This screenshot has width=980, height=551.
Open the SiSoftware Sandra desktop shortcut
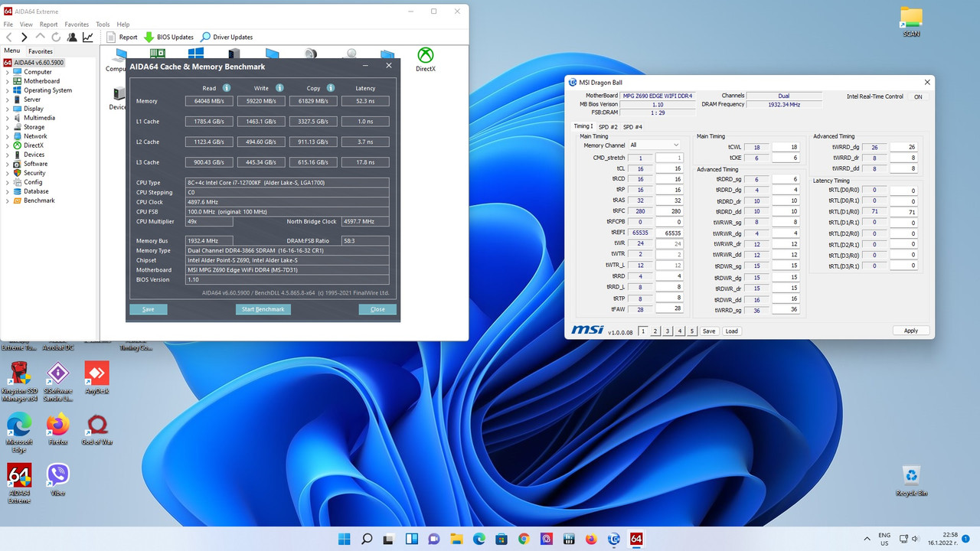point(57,381)
